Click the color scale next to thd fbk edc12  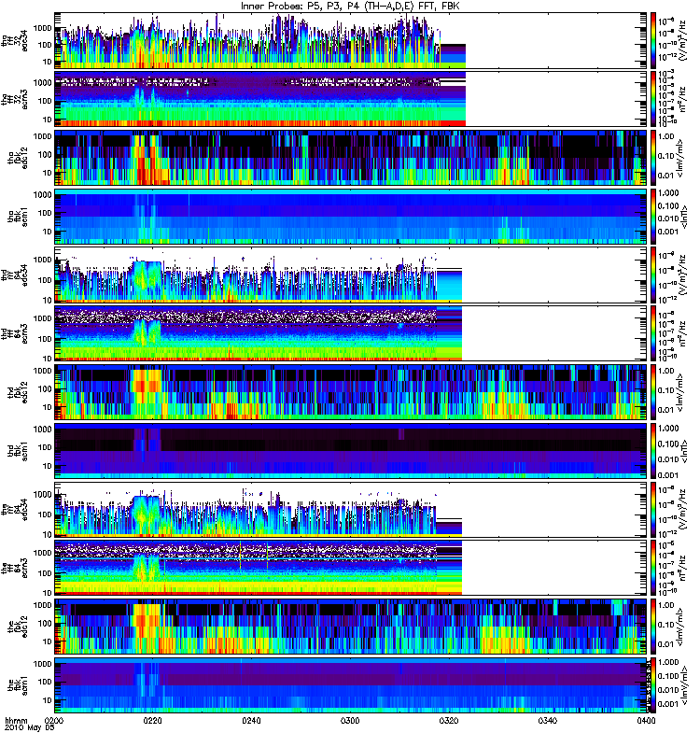click(653, 392)
